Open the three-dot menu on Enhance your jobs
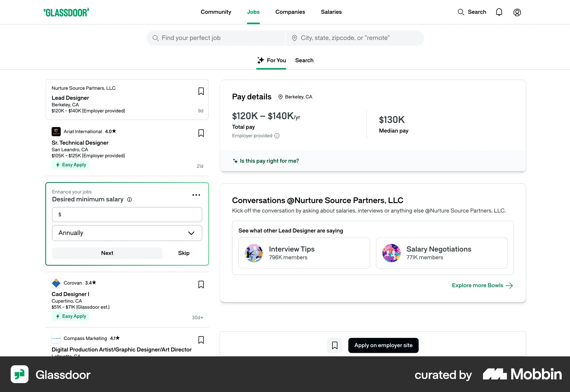This screenshot has width=570, height=392. pos(196,195)
